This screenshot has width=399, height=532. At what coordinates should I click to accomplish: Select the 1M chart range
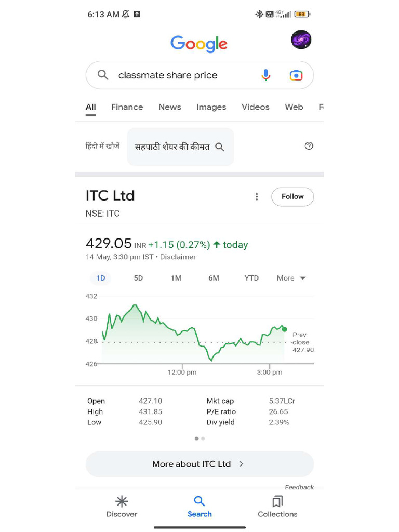(176, 278)
